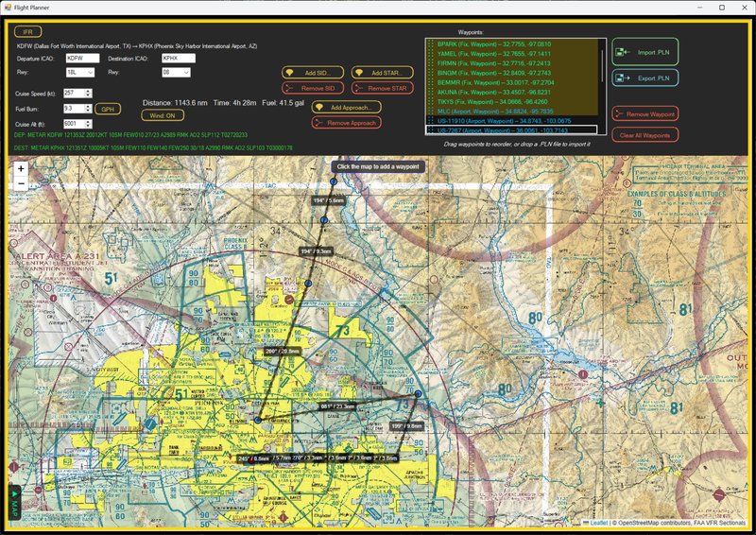756x535 pixels.
Task: Select waypoint marker at east end of 081° leg
Action: [x=418, y=394]
